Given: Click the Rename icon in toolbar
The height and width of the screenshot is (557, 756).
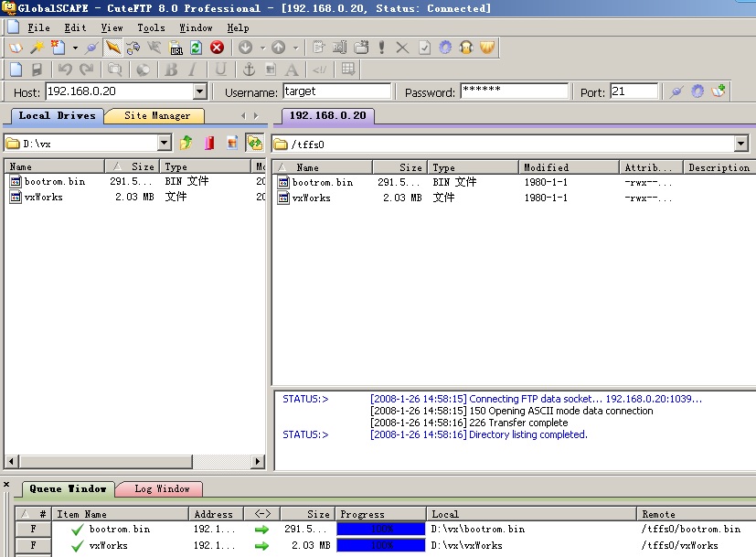Looking at the screenshot, I should point(339,48).
